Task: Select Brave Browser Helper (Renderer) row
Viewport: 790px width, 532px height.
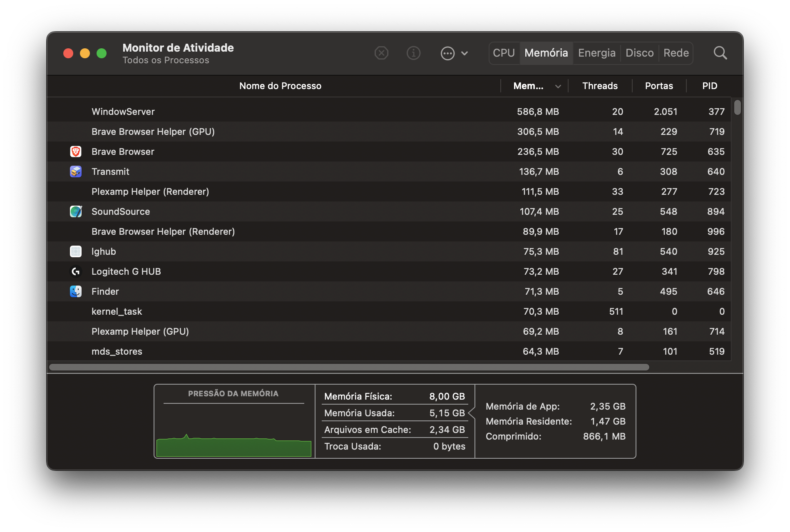Action: point(389,231)
